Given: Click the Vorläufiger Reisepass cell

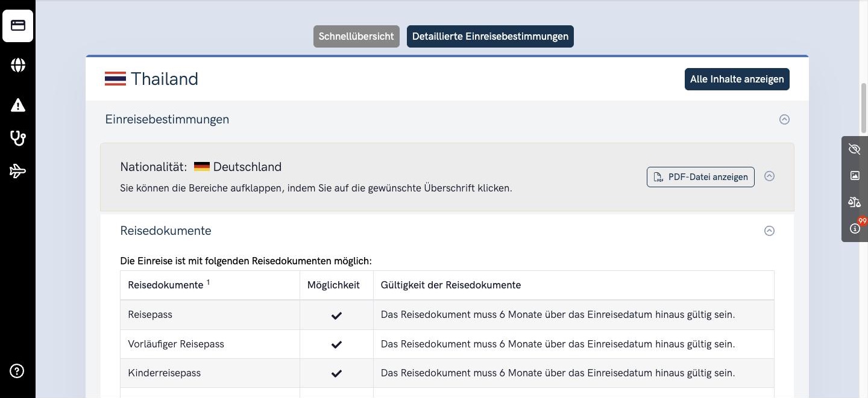Looking at the screenshot, I should coord(210,344).
